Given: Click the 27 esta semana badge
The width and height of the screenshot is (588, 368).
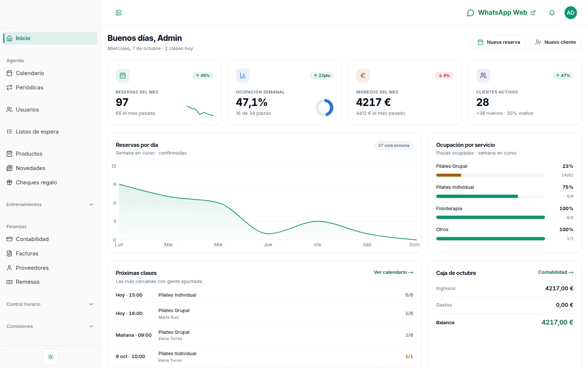Looking at the screenshot, I should (x=394, y=145).
